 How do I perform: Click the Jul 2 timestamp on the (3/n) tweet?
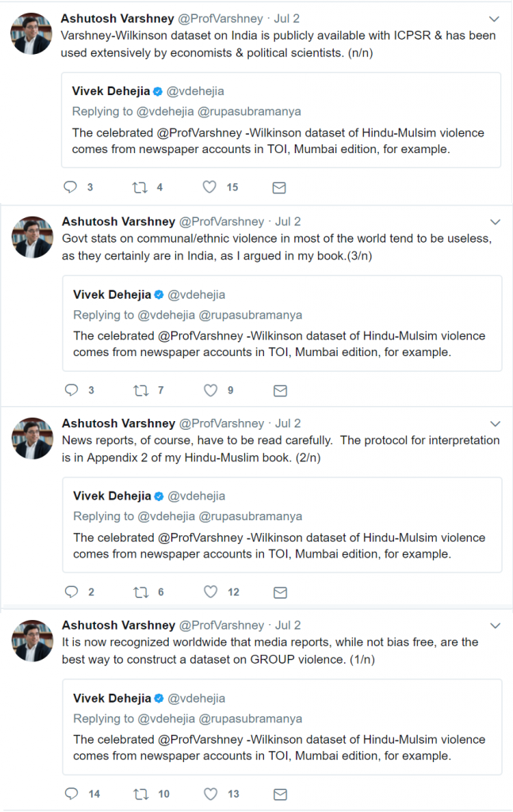[x=287, y=221]
